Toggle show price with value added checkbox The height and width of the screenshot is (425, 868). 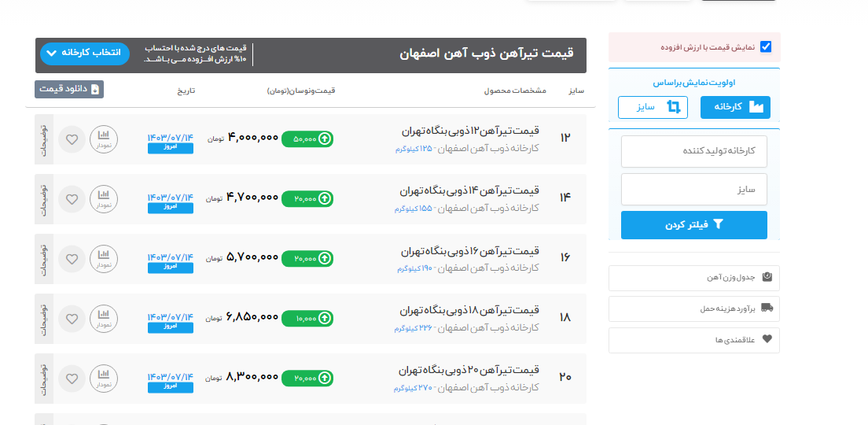click(766, 47)
